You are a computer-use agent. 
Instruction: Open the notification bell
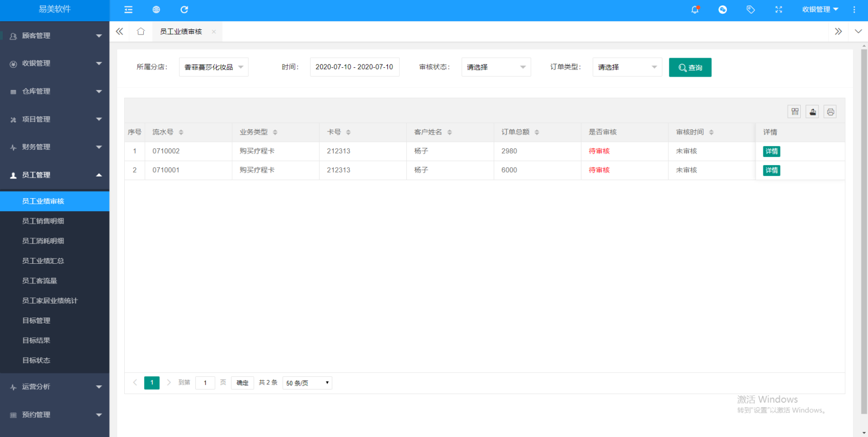[695, 10]
